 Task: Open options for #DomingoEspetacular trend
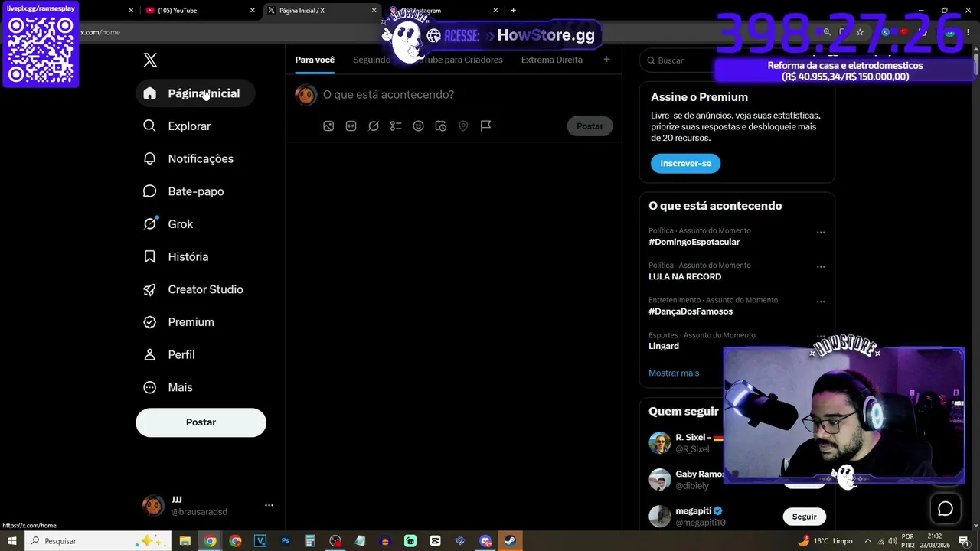point(821,232)
